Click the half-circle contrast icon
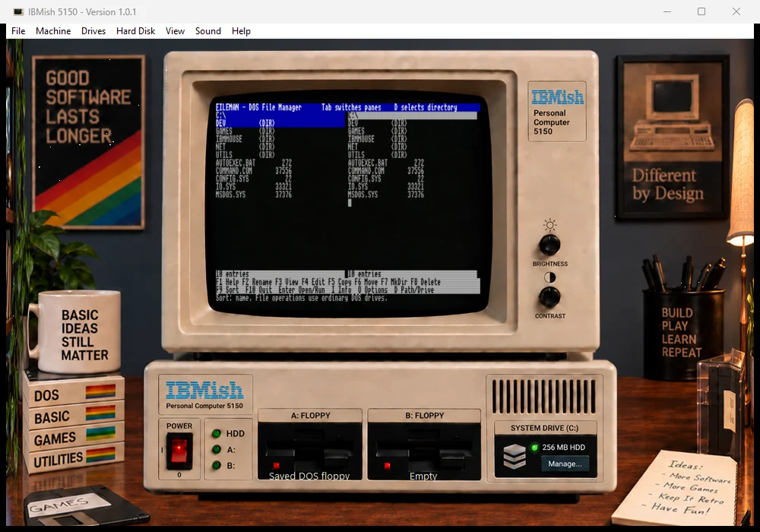 [549, 277]
